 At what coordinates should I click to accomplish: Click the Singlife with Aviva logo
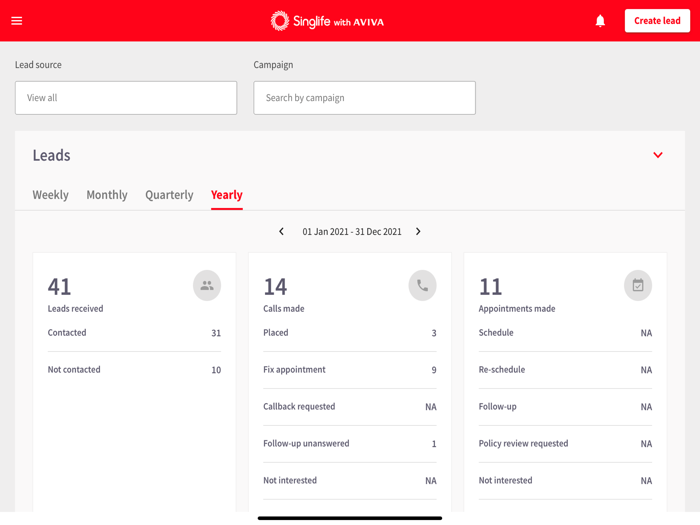click(327, 21)
